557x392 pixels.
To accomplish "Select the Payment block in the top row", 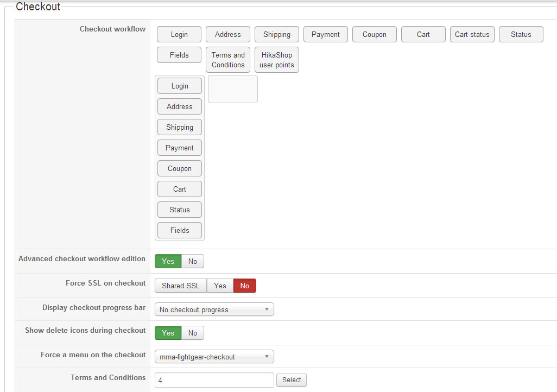I will point(326,34).
